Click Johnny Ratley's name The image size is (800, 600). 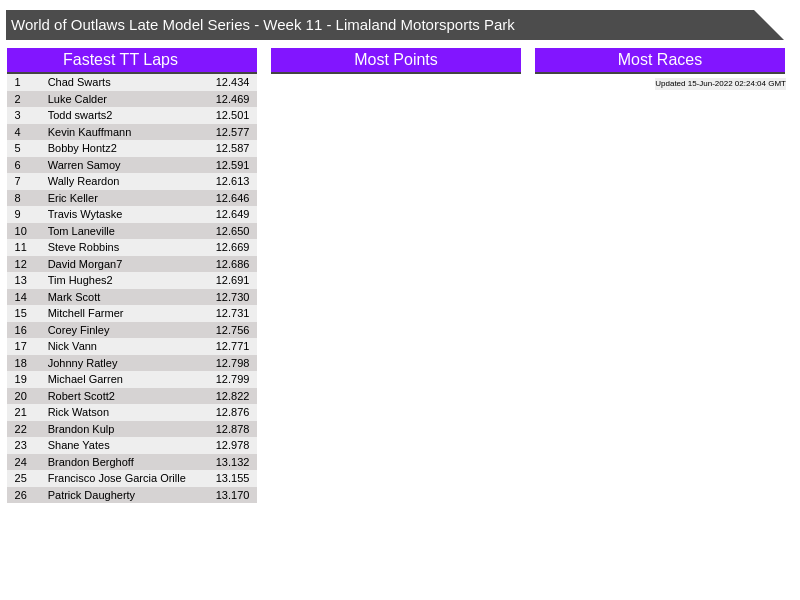tap(82, 363)
